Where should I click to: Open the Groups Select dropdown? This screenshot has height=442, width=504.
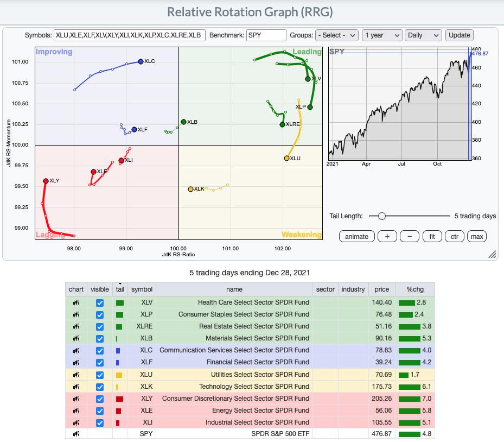337,35
